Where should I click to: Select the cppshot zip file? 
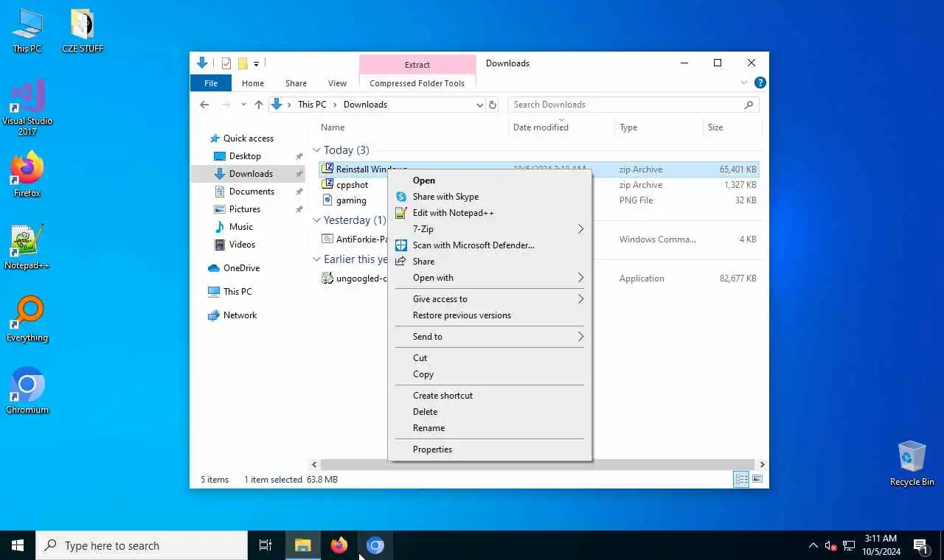352,185
